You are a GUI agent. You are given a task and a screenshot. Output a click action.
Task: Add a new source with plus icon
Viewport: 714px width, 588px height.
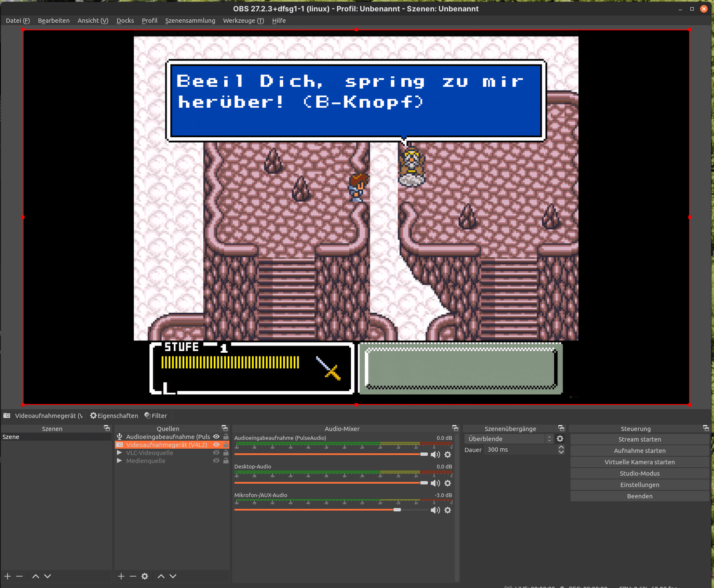tap(121, 576)
